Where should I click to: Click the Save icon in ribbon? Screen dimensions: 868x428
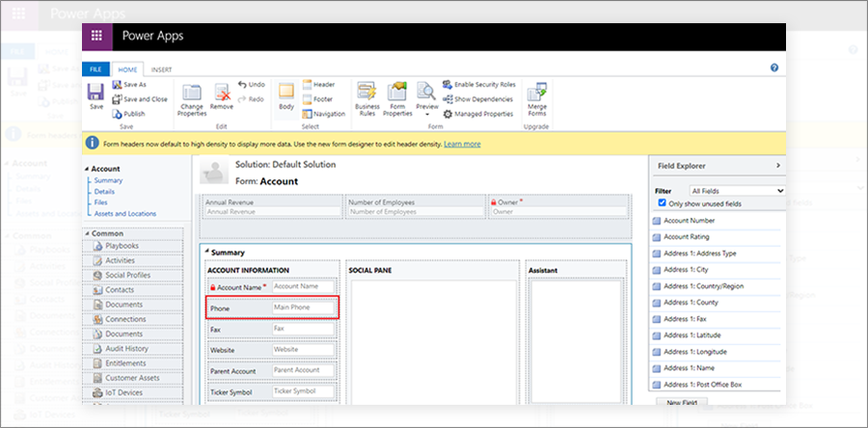pyautogui.click(x=96, y=92)
